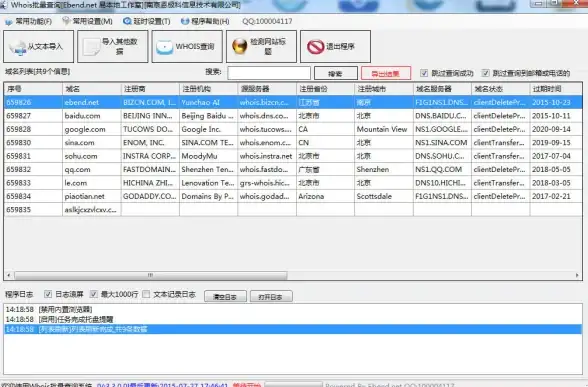The width and height of the screenshot is (588, 387).
Task: Select the sohu.com domain cell
Action: (92, 156)
